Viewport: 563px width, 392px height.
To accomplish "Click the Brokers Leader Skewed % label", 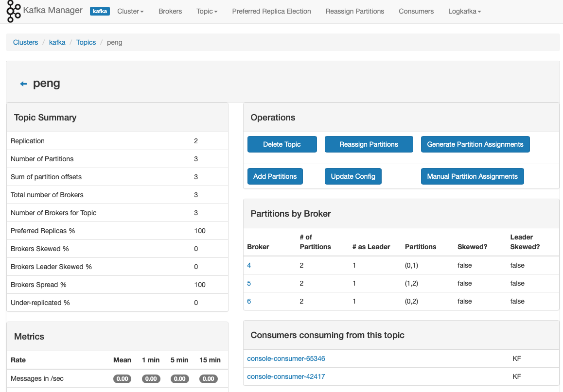I will click(51, 267).
